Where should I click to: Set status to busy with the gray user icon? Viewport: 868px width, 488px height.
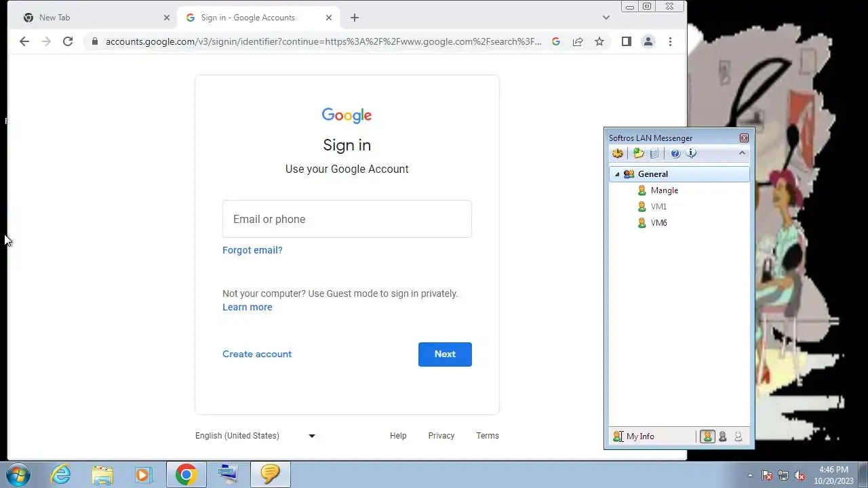(x=723, y=436)
